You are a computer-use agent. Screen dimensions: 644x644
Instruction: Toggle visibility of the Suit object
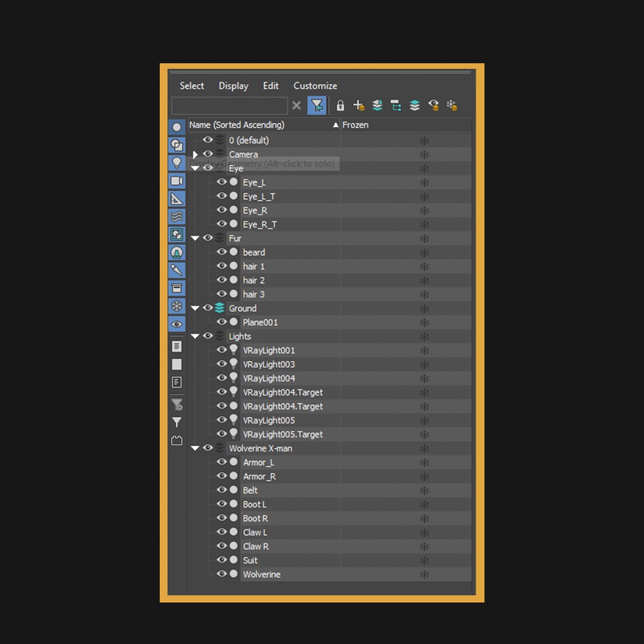pyautogui.click(x=222, y=560)
